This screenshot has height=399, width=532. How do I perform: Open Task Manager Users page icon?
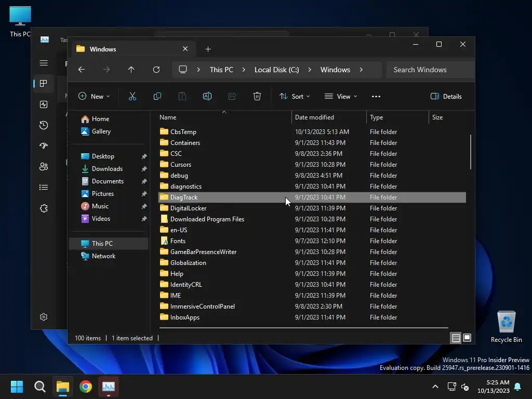pos(44,167)
